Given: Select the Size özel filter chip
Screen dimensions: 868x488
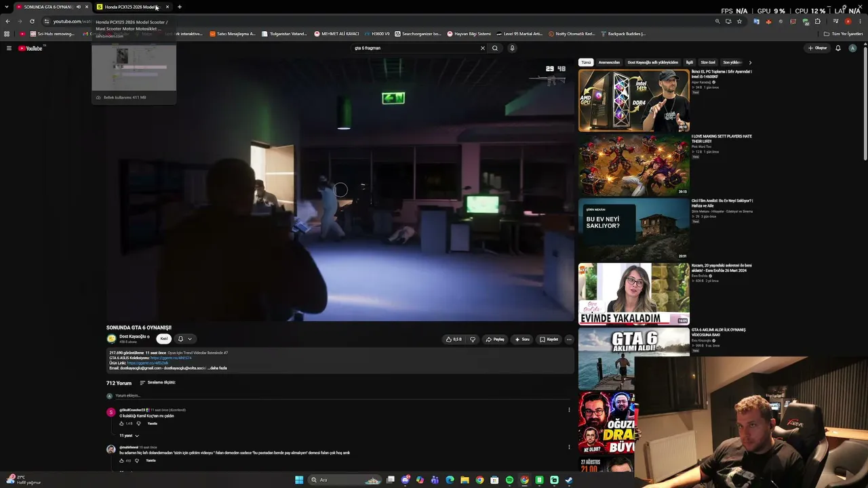Looking at the screenshot, I should point(708,62).
